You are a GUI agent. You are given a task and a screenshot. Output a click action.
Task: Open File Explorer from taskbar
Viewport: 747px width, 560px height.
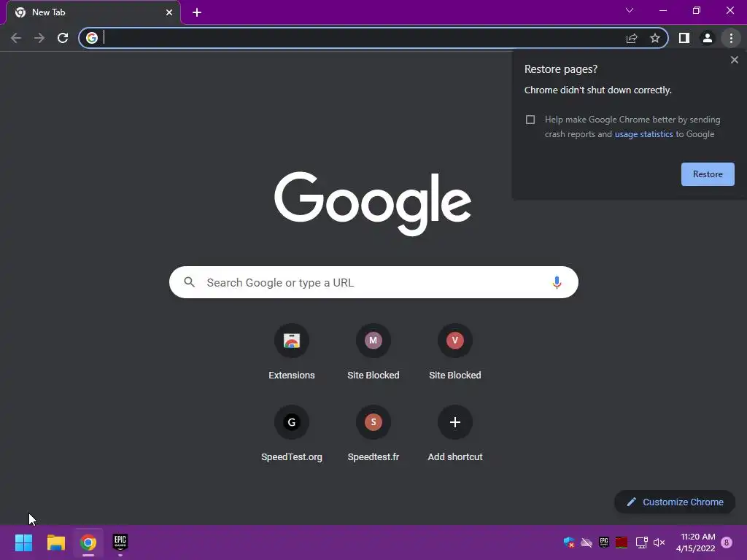pos(55,542)
